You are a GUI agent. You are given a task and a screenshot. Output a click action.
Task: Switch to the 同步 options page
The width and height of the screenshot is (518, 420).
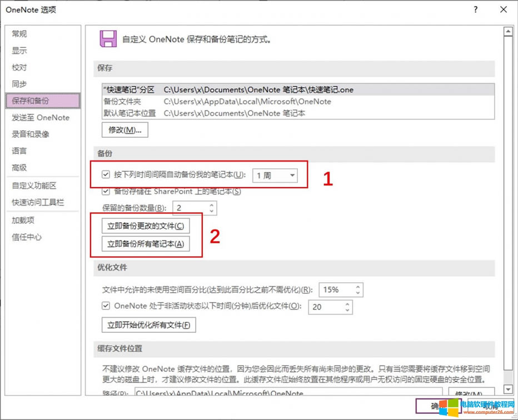tap(19, 84)
